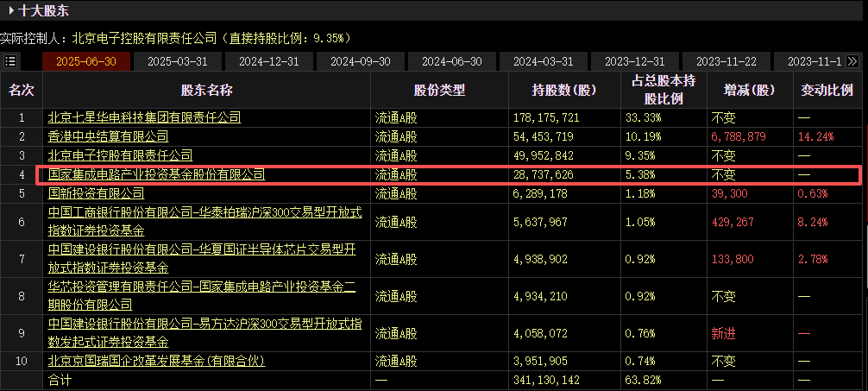Image resolution: width=868 pixels, height=391 pixels.
Task: Click the 39,300 increase value
Action: (x=730, y=193)
